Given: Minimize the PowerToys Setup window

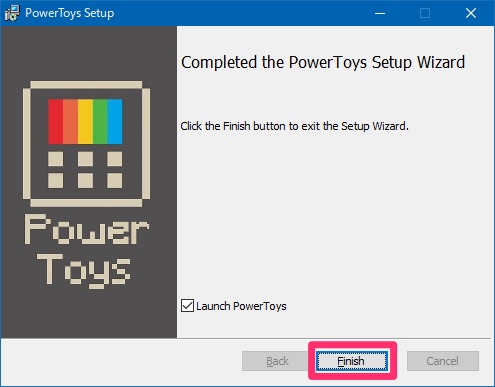Looking at the screenshot, I should click(380, 13).
